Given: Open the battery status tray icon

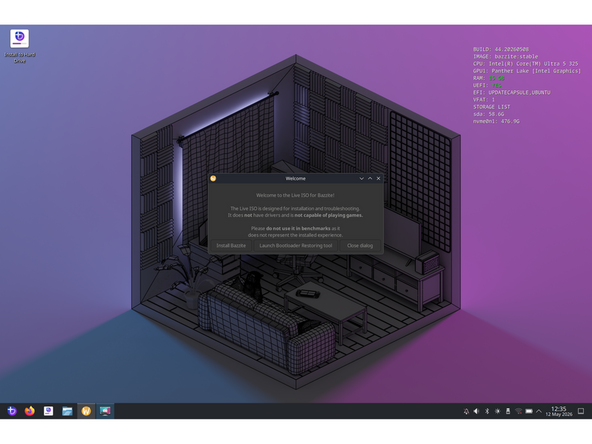Looking at the screenshot, I should click(x=529, y=411).
